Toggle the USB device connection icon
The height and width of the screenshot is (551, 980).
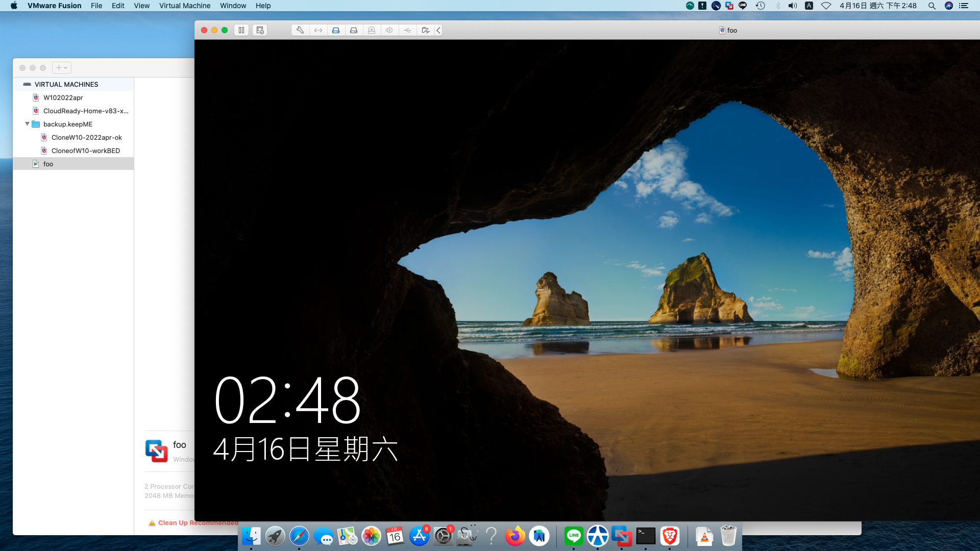pyautogui.click(x=407, y=30)
